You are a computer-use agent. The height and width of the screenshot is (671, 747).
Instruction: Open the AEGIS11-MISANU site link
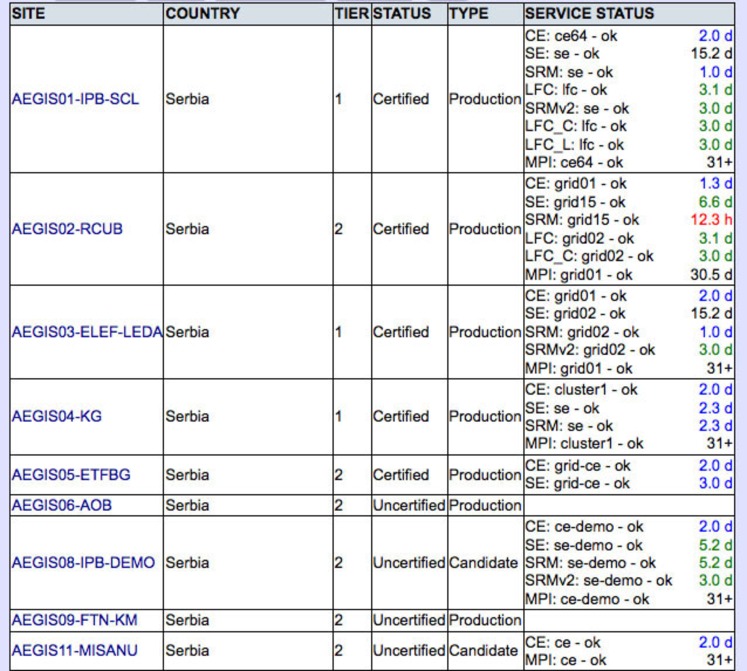(x=74, y=651)
